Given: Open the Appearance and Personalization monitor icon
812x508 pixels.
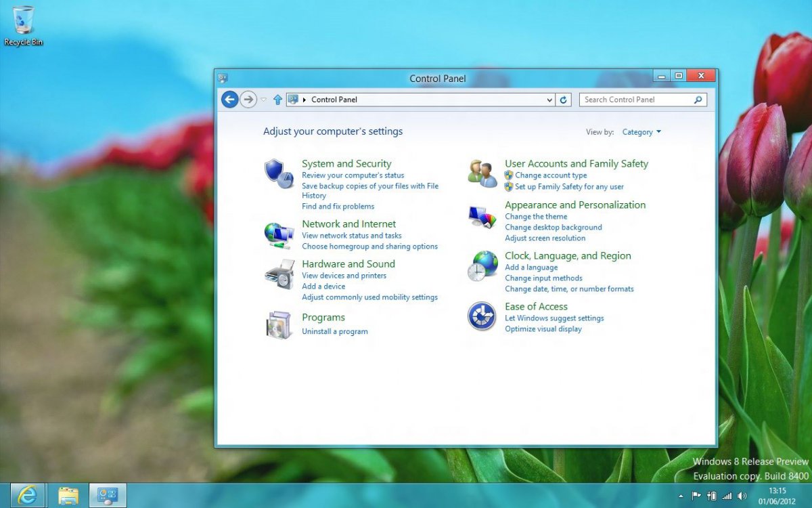Looking at the screenshot, I should [482, 217].
